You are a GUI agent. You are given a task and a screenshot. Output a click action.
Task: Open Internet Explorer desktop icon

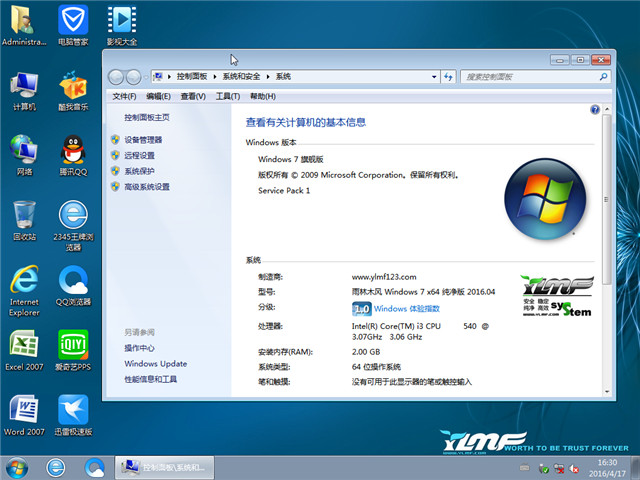[x=24, y=291]
